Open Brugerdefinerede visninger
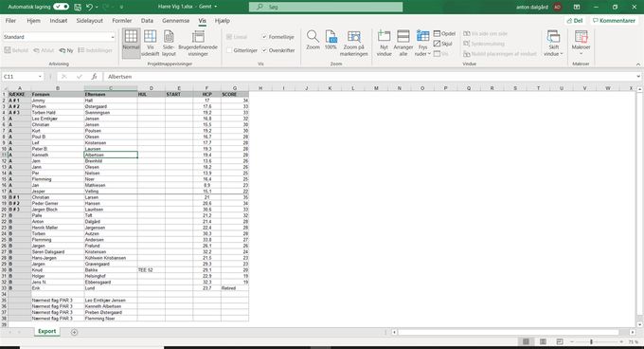Image resolution: width=644 pixels, height=349 pixels. coord(198,43)
